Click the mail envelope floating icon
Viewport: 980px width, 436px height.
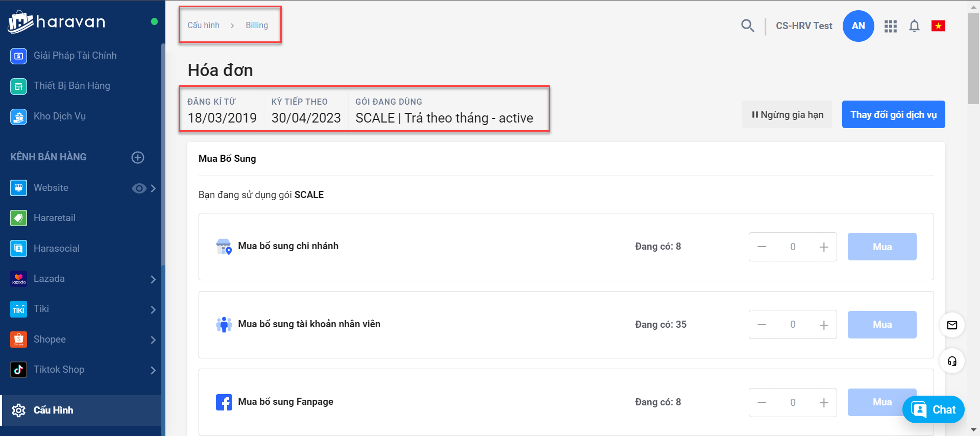952,325
